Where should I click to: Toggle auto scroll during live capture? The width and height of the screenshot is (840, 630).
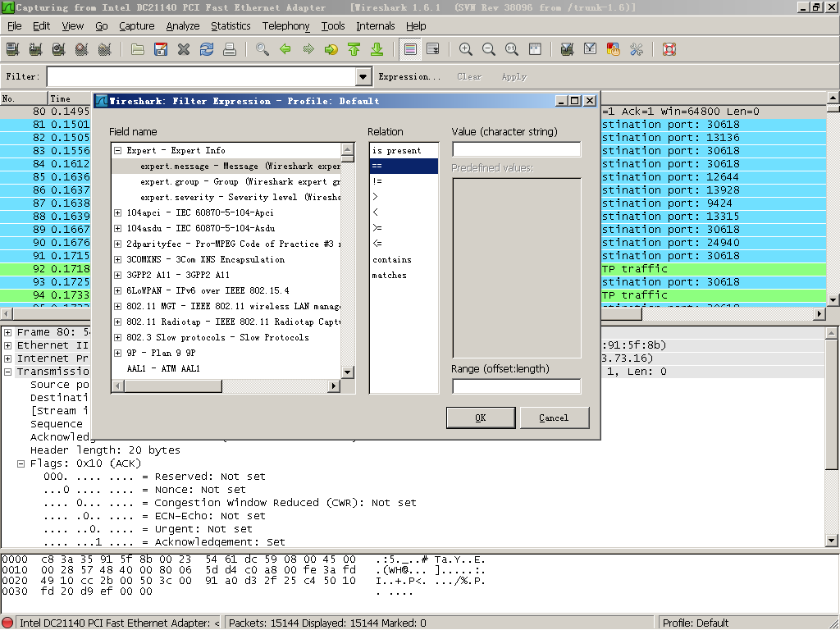tap(433, 50)
